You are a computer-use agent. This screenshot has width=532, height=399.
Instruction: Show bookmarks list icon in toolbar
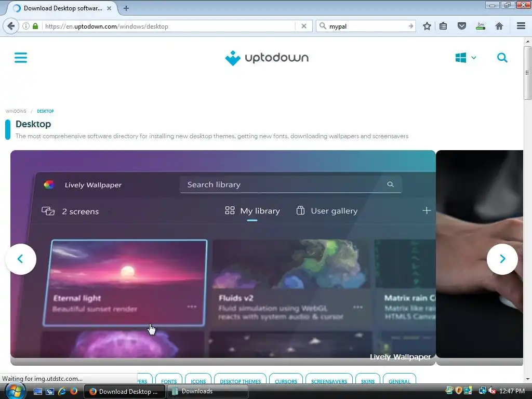point(443,26)
